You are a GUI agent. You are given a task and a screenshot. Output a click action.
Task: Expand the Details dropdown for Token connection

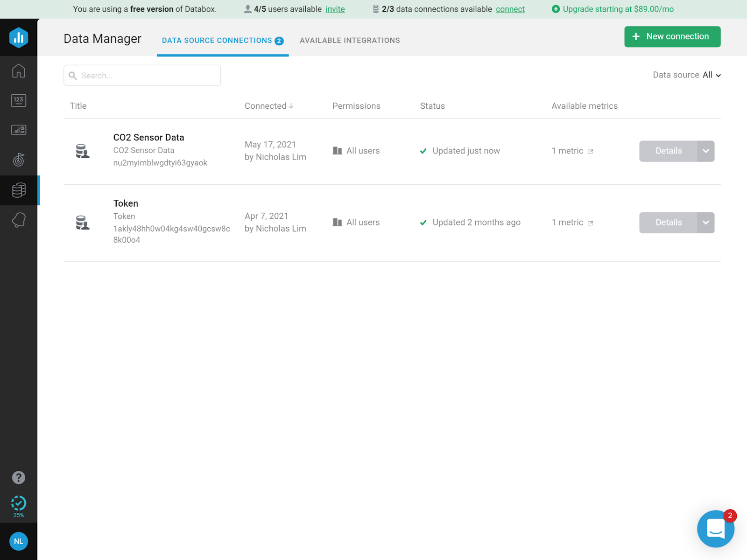click(x=705, y=223)
